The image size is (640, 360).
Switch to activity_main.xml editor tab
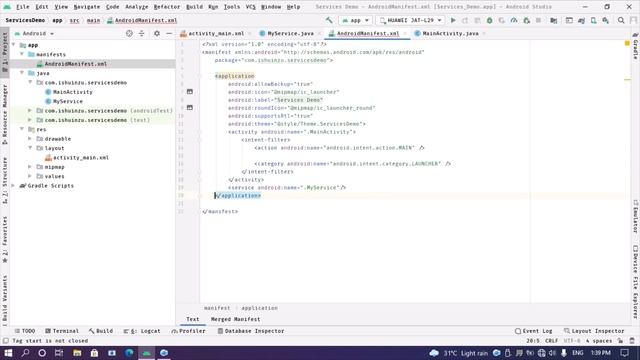click(x=216, y=33)
